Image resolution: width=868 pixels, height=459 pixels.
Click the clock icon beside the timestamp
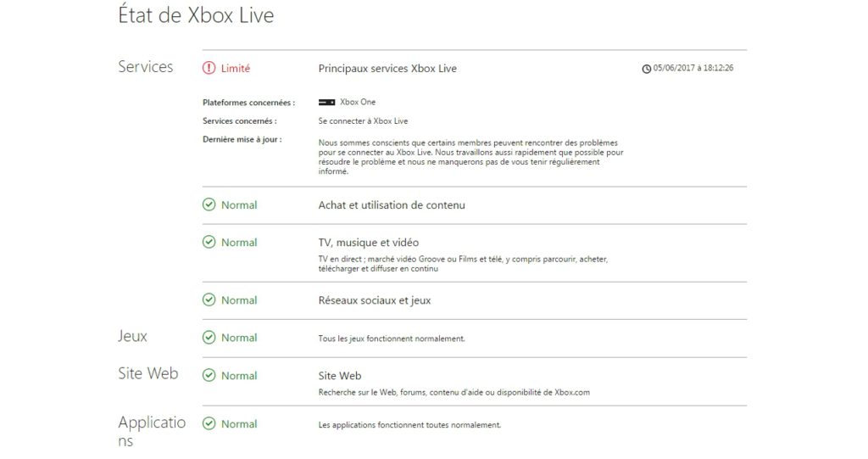click(646, 69)
